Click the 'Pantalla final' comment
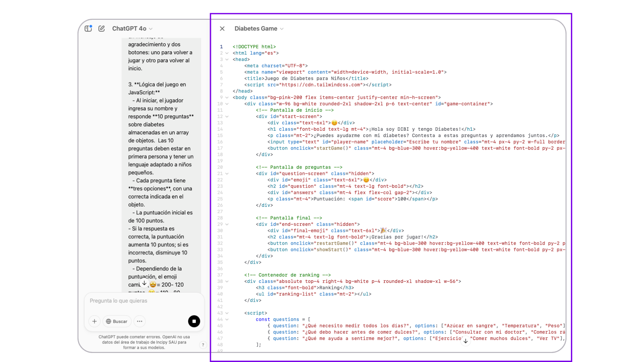The image size is (644, 362). tap(289, 218)
